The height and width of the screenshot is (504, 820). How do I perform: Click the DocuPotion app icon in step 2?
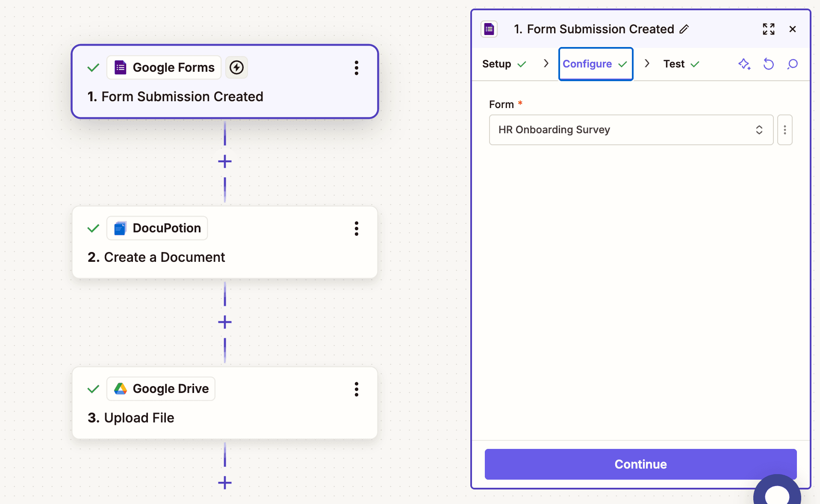click(121, 228)
